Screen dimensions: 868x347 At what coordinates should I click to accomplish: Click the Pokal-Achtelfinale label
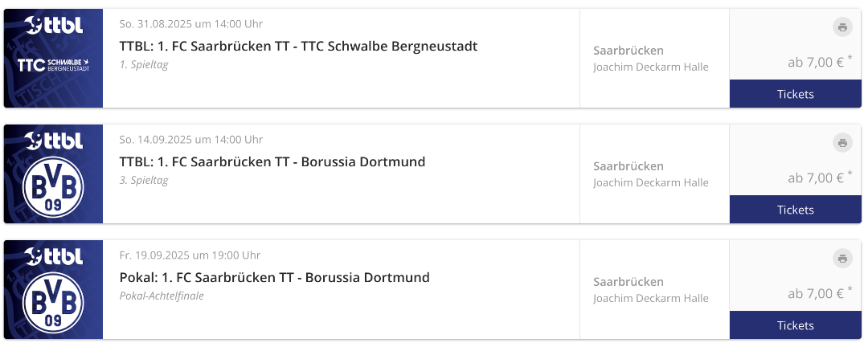[x=162, y=296]
